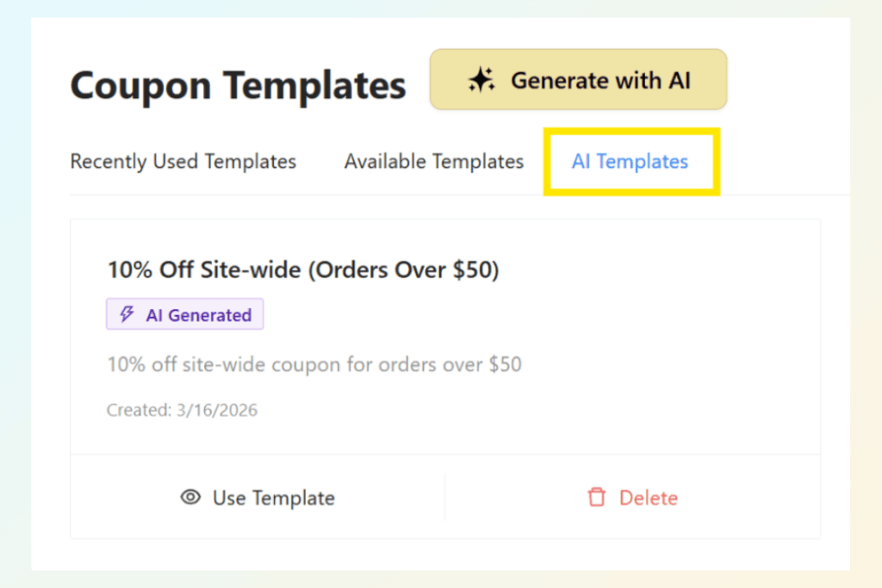Click the Coupon Templates page heading
Viewport: 882px width, 588px height.
point(238,84)
